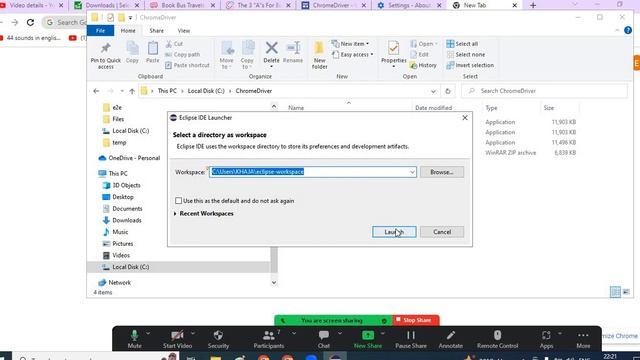The height and width of the screenshot is (360, 640).
Task: Click Start Video in Zoom toolbar
Action: tap(177, 339)
